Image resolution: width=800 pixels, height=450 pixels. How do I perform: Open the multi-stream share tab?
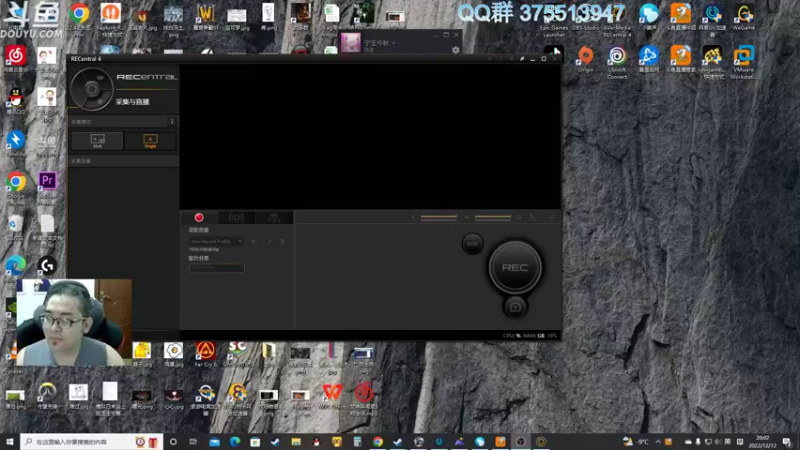(274, 217)
